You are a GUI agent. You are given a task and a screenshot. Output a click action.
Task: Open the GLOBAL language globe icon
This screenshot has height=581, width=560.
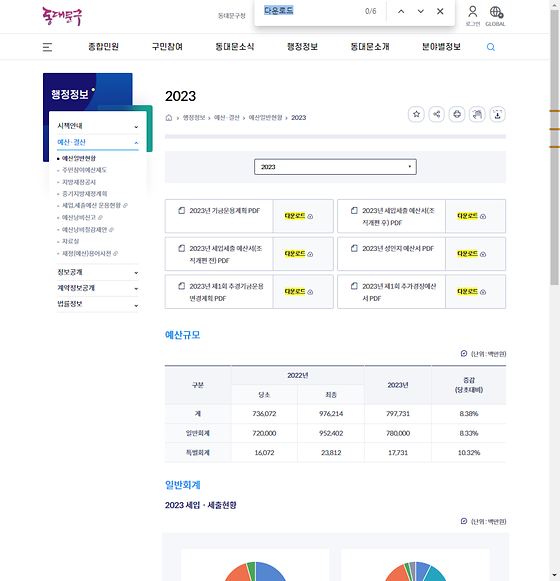pos(496,12)
